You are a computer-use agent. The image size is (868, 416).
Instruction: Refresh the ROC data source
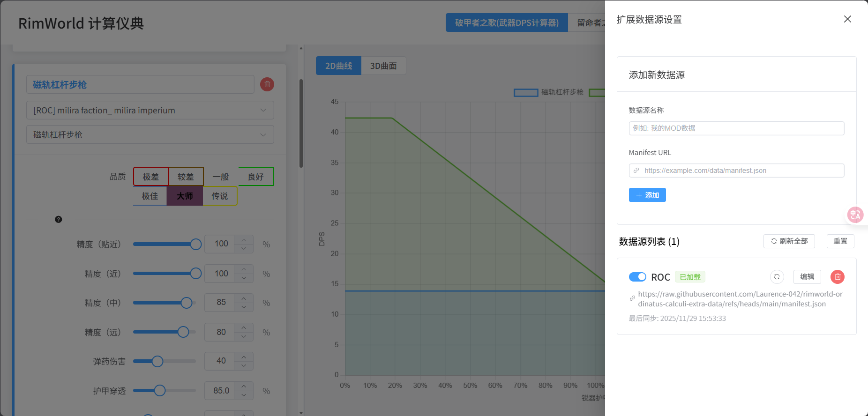(x=777, y=277)
